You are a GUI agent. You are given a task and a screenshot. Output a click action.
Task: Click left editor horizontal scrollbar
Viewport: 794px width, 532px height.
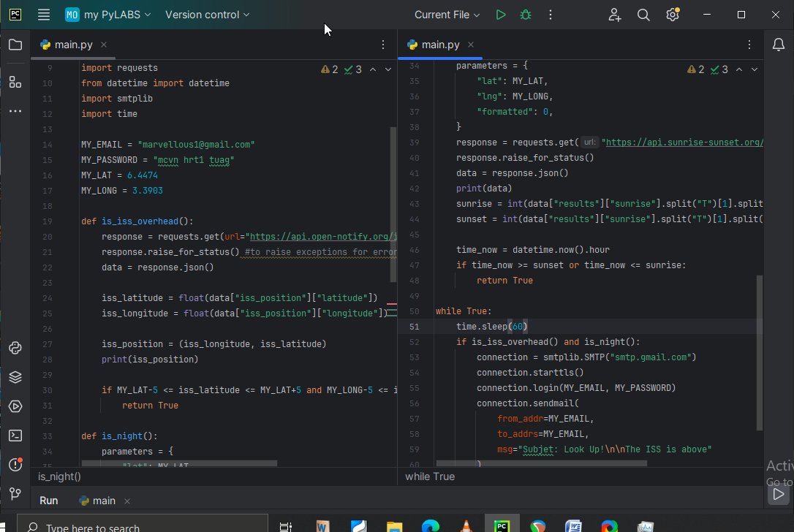(x=179, y=463)
